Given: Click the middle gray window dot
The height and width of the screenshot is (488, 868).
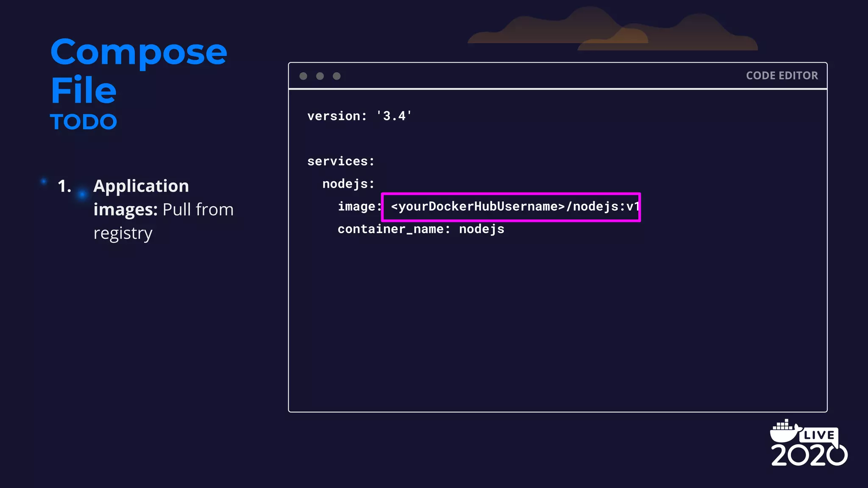Looking at the screenshot, I should pos(320,76).
